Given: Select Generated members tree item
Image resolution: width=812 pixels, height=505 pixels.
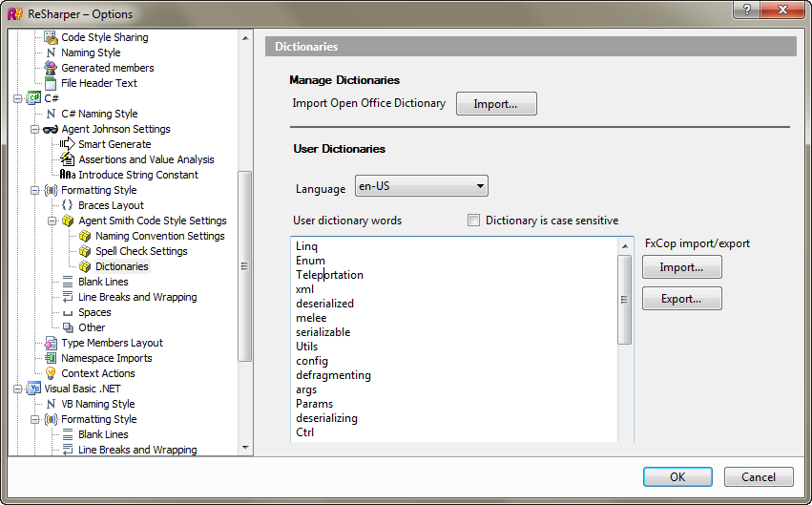Looking at the screenshot, I should pos(107,68).
